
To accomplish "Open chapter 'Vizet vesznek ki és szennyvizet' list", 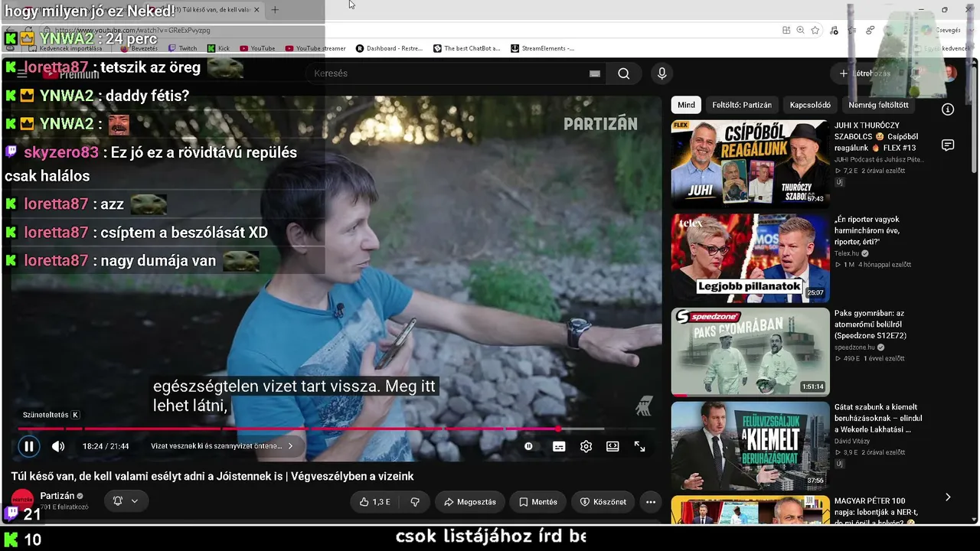I will (222, 446).
